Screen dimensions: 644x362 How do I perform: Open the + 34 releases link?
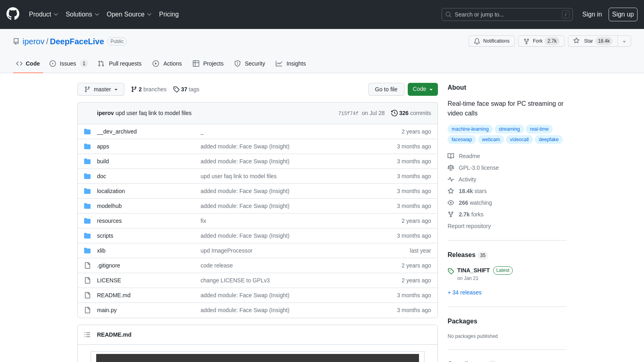(464, 292)
